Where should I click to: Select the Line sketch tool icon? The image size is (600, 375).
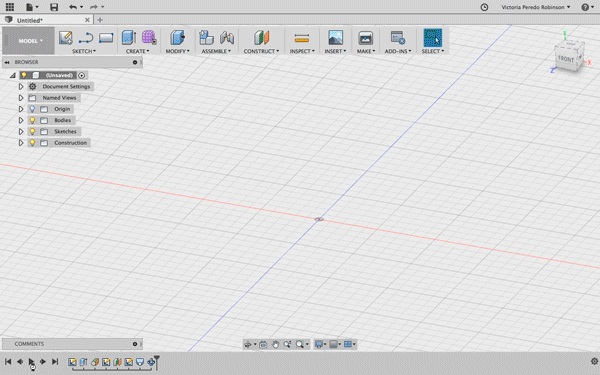click(86, 38)
